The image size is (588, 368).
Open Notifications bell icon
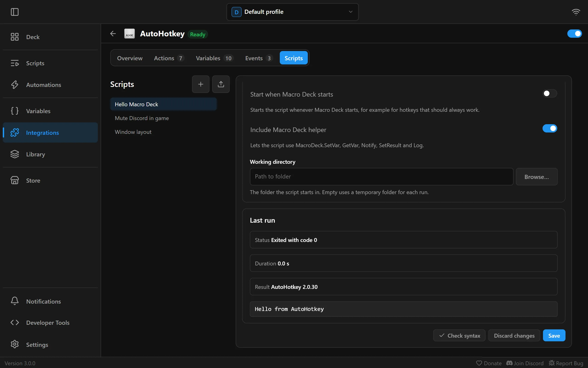(x=14, y=301)
